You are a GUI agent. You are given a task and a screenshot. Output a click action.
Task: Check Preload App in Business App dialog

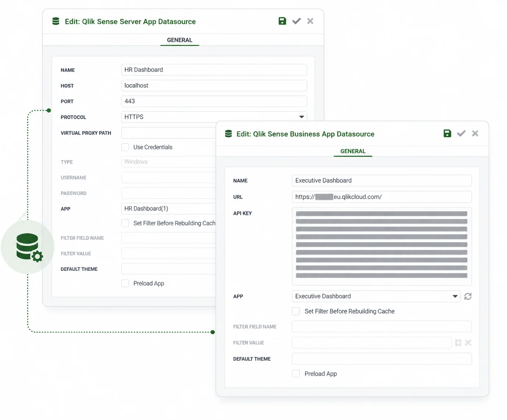296,374
